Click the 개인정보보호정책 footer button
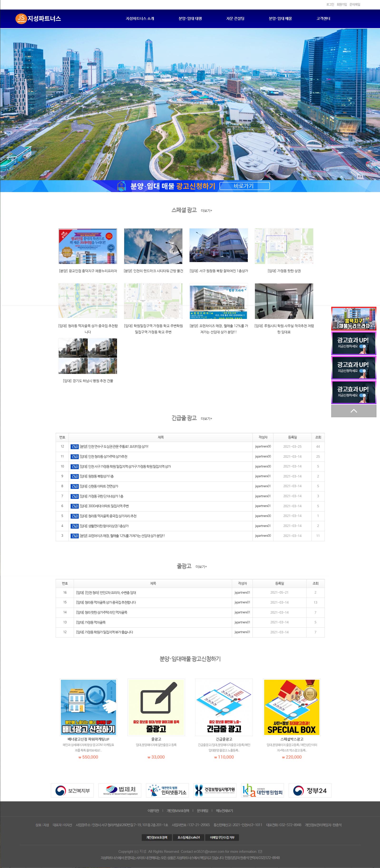This screenshot has width=380, height=868. click(x=156, y=837)
